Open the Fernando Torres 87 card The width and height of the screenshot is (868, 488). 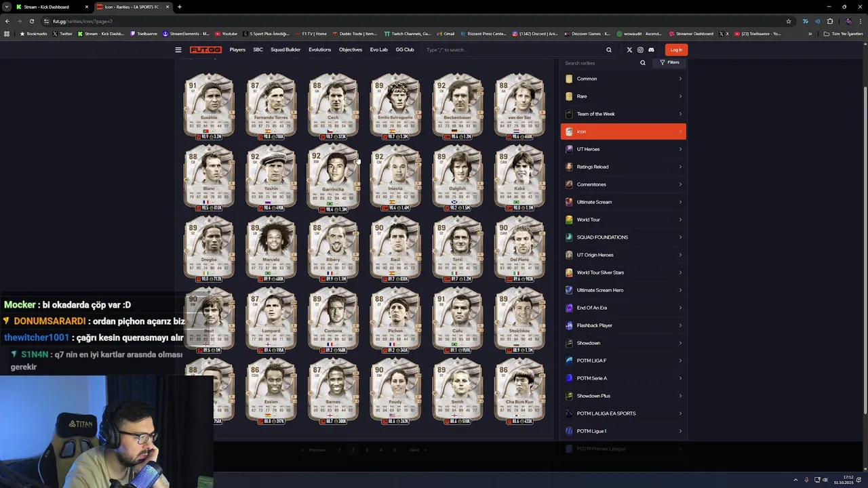pos(271,106)
